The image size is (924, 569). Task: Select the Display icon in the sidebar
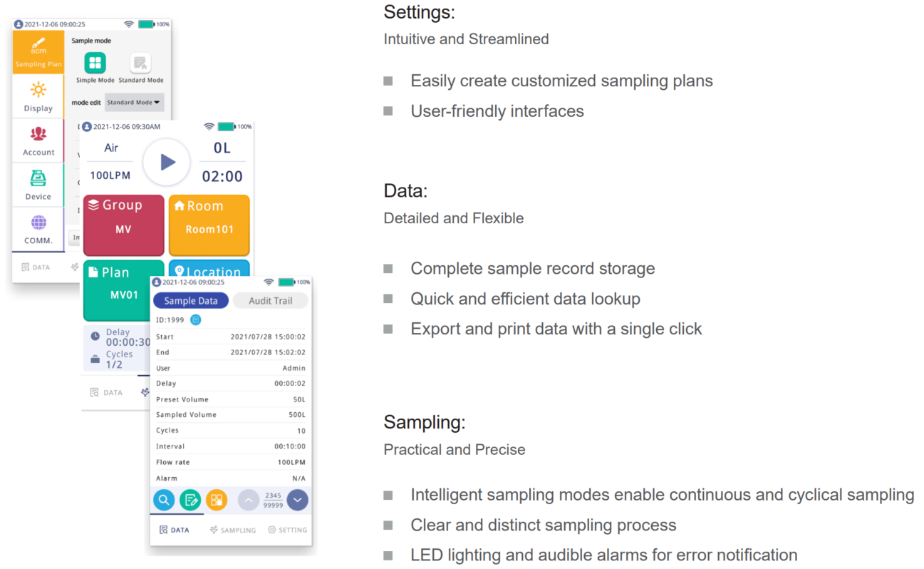click(37, 97)
